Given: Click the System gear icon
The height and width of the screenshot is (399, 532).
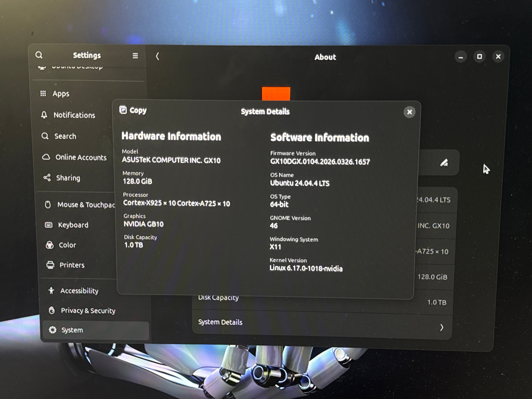Looking at the screenshot, I should [x=53, y=330].
